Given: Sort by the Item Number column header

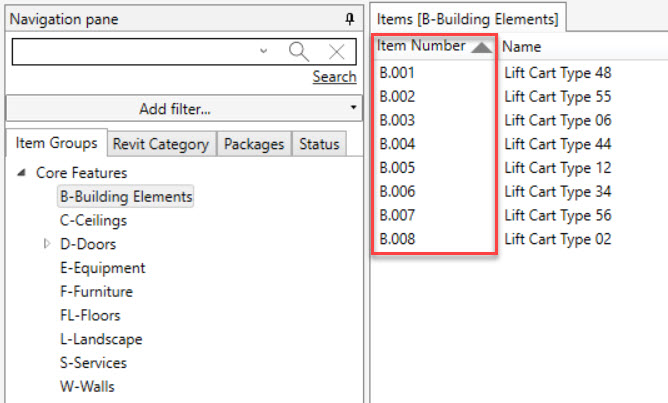Looking at the screenshot, I should (x=421, y=46).
